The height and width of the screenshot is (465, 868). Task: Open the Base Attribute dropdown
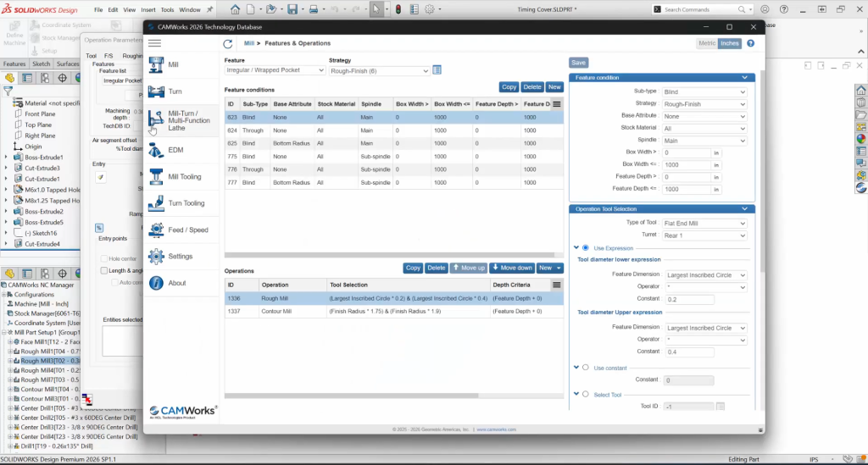tap(704, 116)
